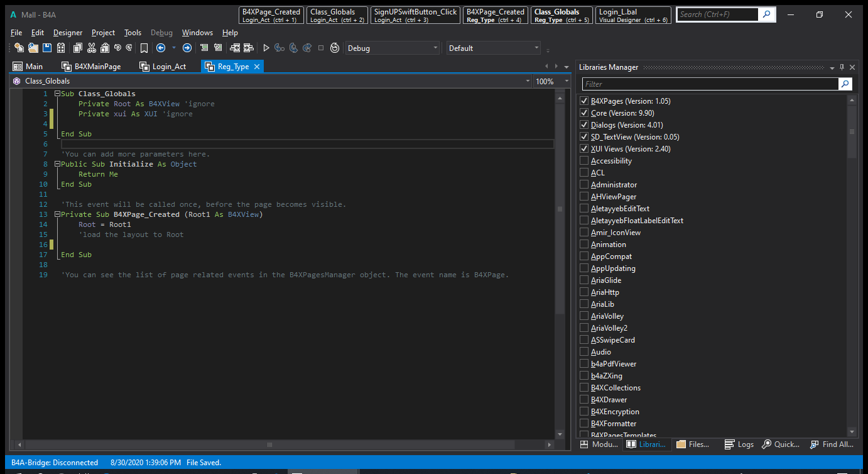Navigate backward with the blue left arrow
868x474 pixels.
[161, 48]
